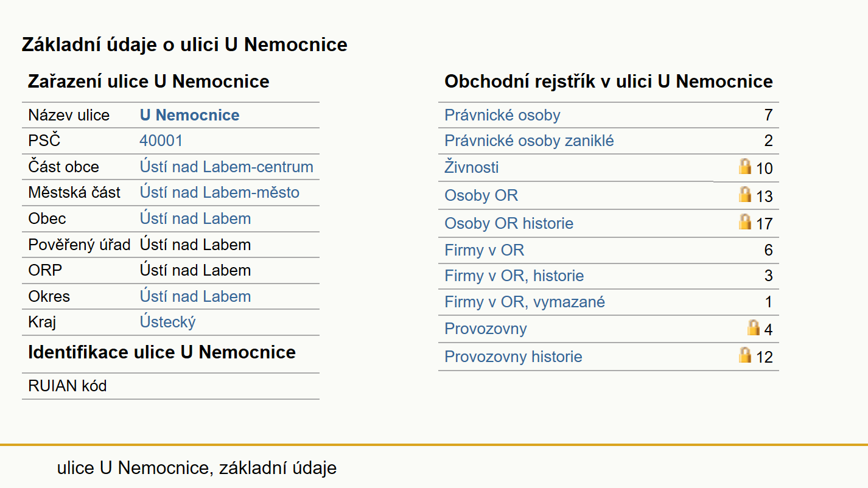Click the lock icon beside Živnosti count
868x488 pixels.
pyautogui.click(x=744, y=166)
